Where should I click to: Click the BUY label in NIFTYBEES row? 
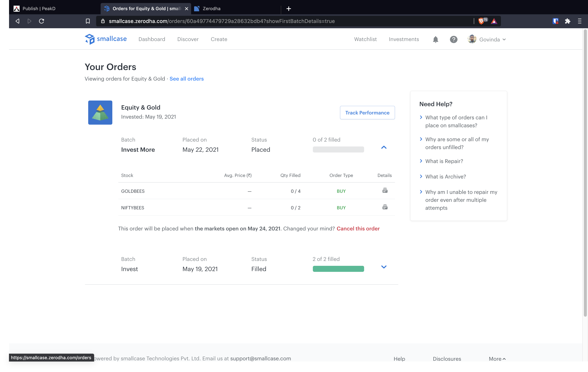341,208
